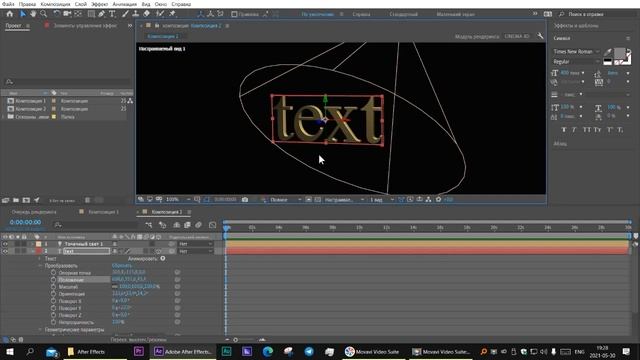Open the Композиция menu

tap(55, 4)
